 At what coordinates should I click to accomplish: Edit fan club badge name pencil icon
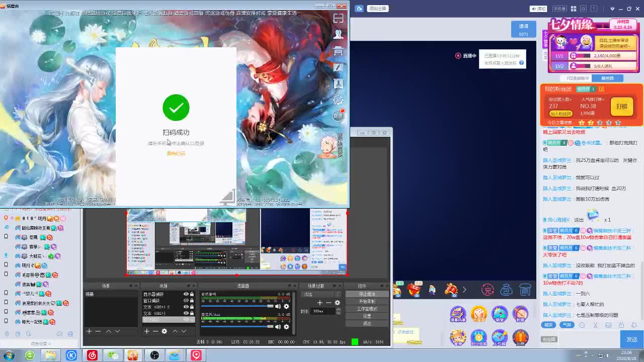tap(601, 89)
